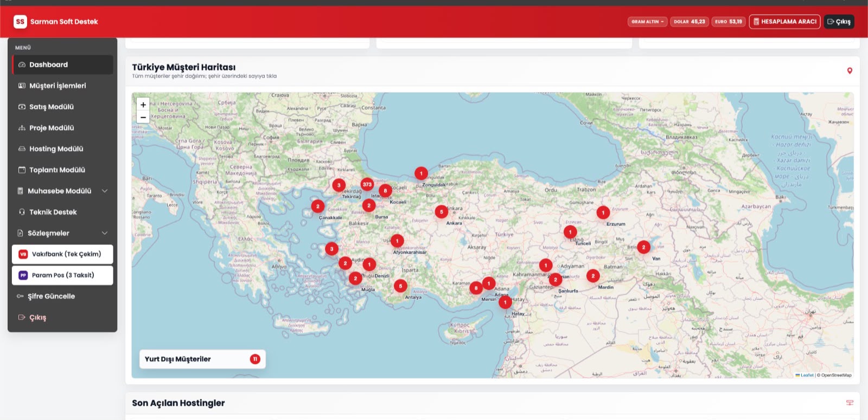868x420 pixels.
Task: Open Proje Modülü from the menu
Action: coord(62,128)
